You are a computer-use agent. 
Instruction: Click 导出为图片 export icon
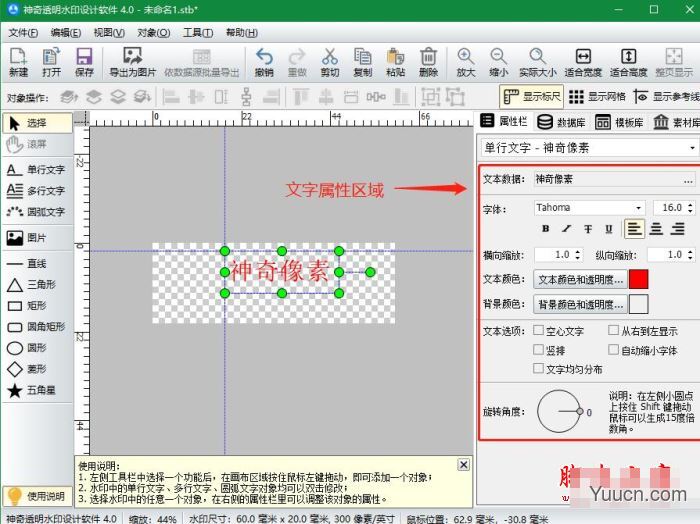(133, 62)
